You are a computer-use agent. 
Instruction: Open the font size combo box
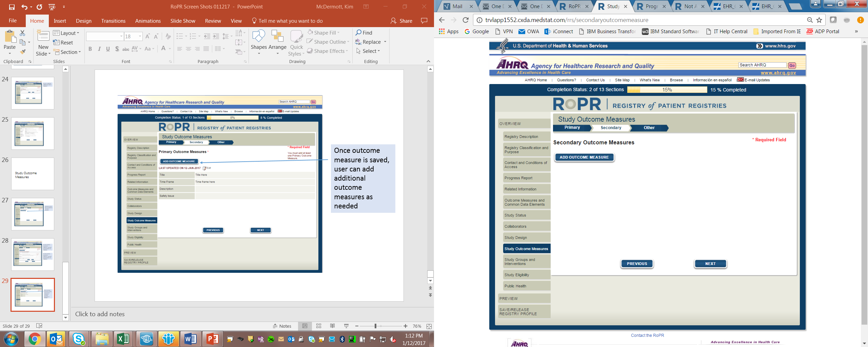(x=133, y=36)
